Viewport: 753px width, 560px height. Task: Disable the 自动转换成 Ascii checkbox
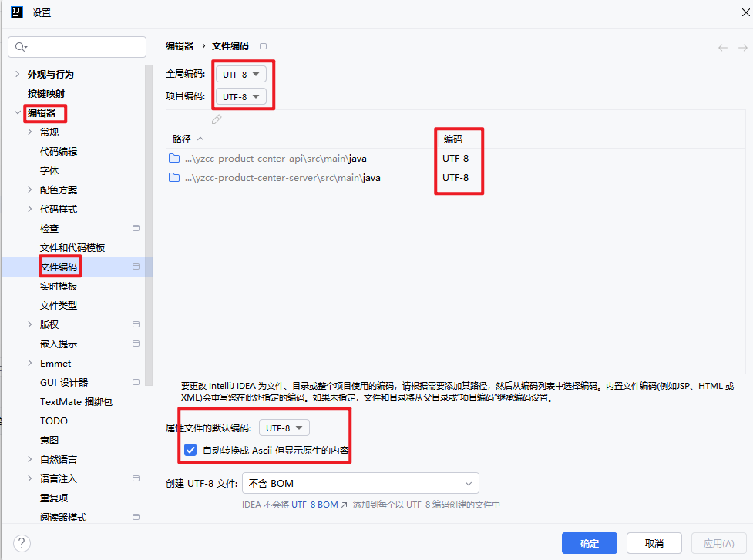click(x=190, y=450)
